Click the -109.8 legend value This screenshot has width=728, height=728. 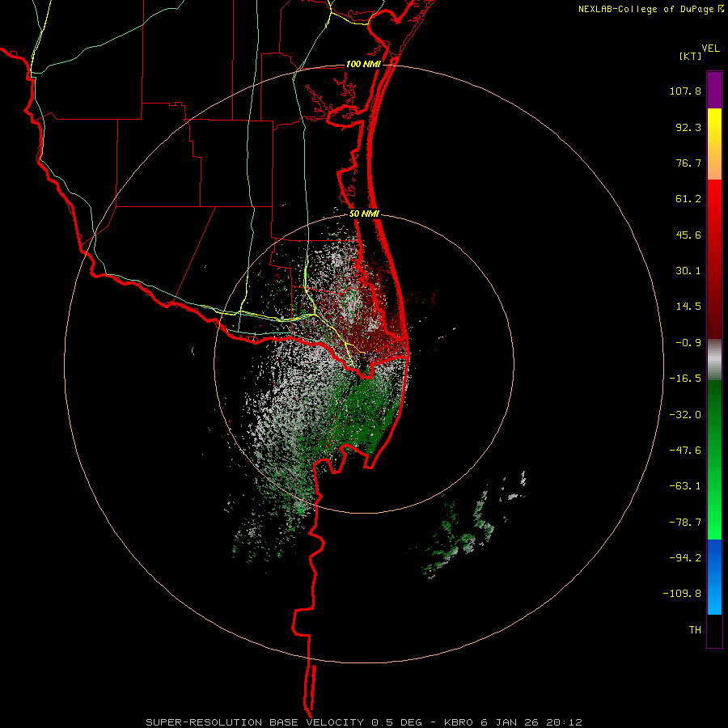click(x=682, y=594)
